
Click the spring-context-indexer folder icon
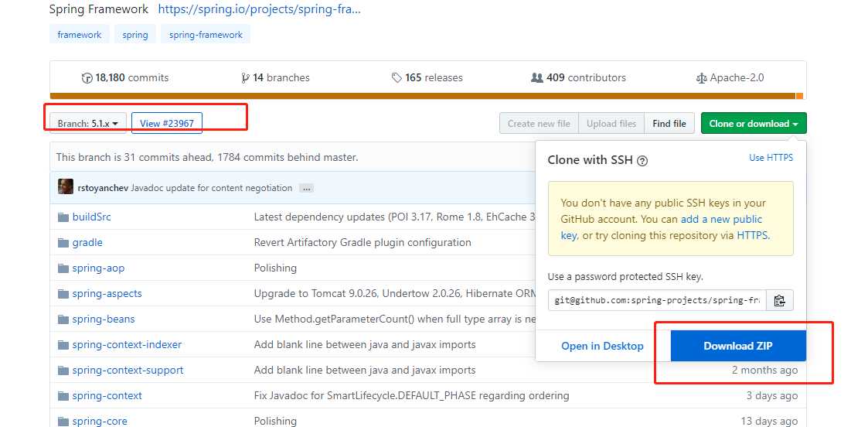tap(63, 344)
